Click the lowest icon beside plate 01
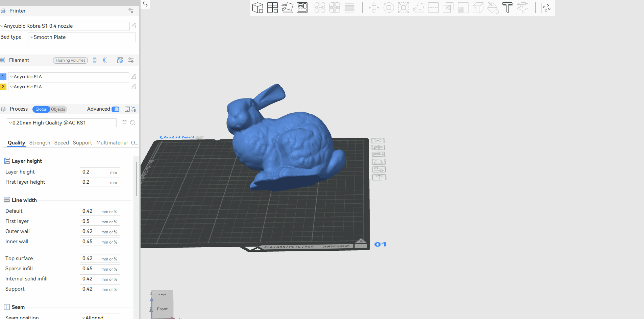This screenshot has height=319, width=644. (379, 177)
